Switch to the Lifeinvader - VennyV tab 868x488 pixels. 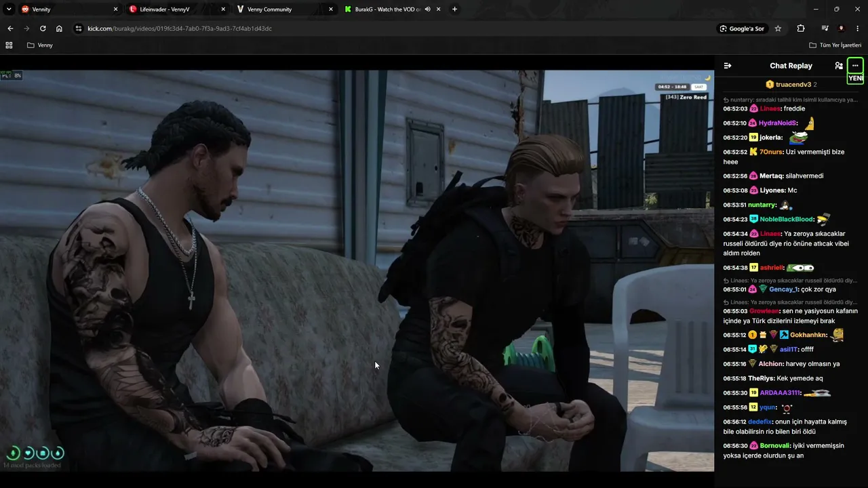pyautogui.click(x=178, y=9)
